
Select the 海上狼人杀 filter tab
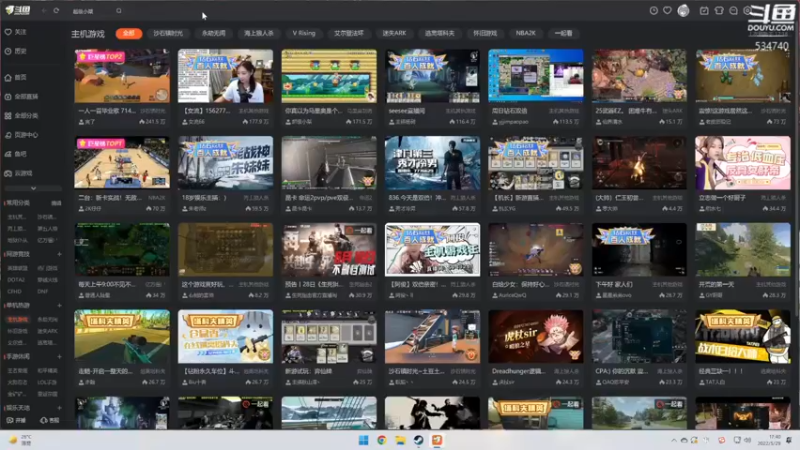pos(259,33)
